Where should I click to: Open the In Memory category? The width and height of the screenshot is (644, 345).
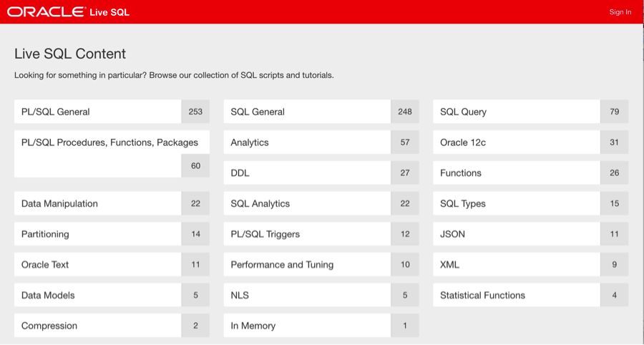(307, 326)
